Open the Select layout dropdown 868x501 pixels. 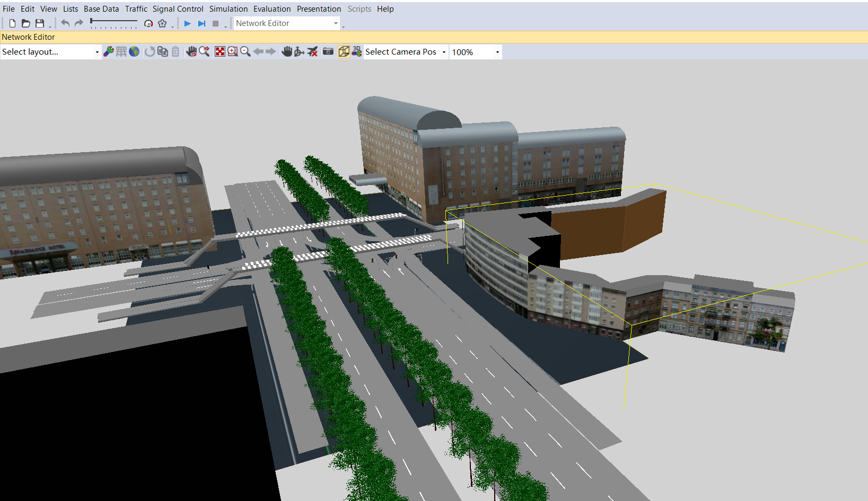tap(97, 51)
